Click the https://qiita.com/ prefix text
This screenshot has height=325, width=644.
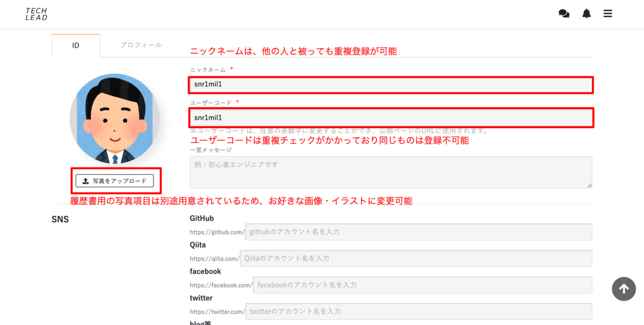(215, 258)
